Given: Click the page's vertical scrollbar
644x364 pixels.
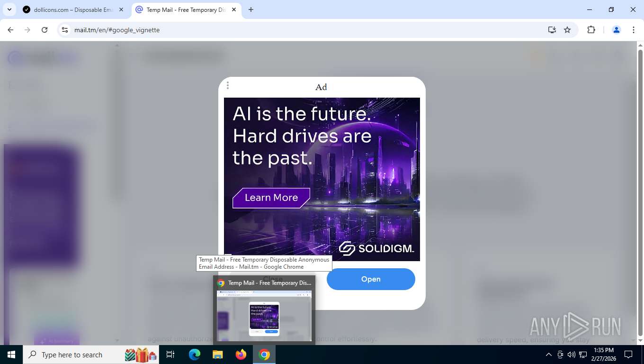Looking at the screenshot, I should click(x=640, y=193).
